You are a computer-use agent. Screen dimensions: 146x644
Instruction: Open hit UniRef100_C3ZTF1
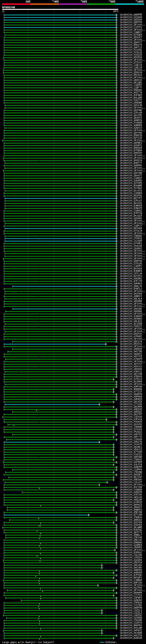pyautogui.click(x=131, y=27)
